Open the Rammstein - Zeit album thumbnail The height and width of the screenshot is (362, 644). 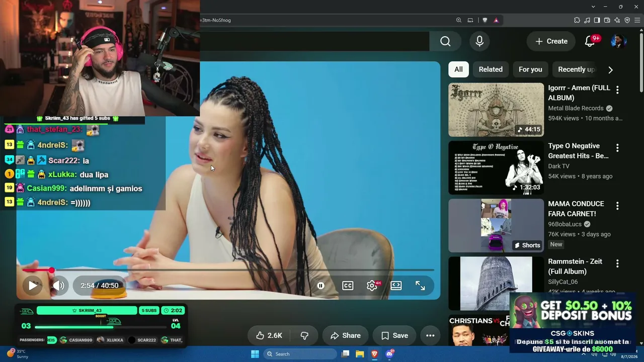click(496, 283)
